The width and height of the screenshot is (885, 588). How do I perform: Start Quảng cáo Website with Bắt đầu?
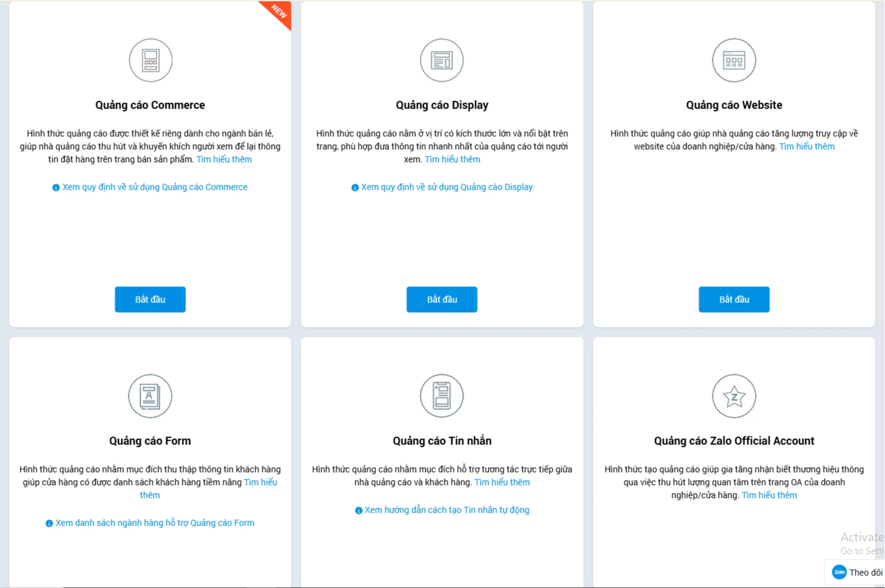tap(734, 299)
